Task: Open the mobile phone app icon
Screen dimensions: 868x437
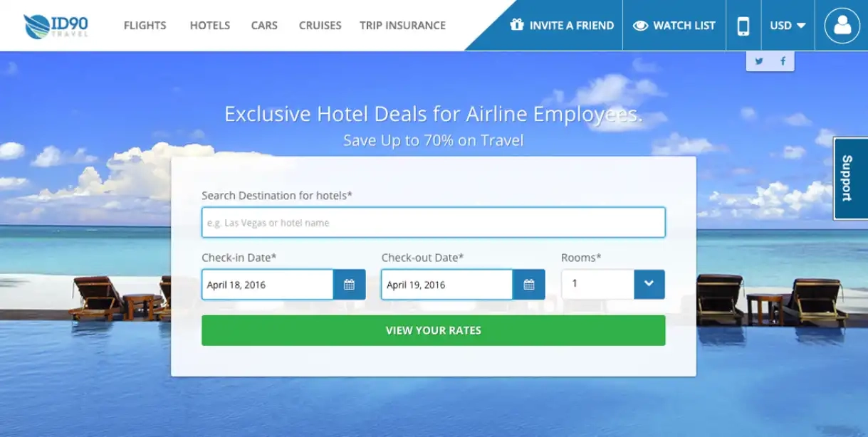Action: (743, 26)
